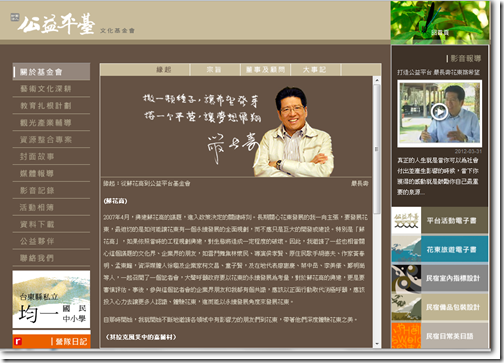Viewport: 504px width, 363px height.
Task: Open the 民宿備品包裝設計 thumbnail icon
Action: coord(406,307)
